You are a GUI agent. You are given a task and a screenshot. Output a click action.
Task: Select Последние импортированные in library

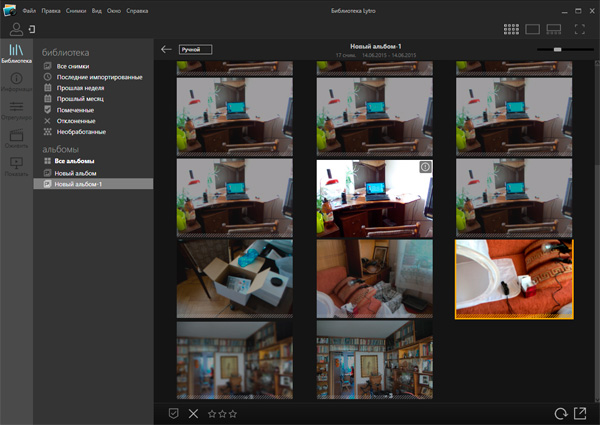pos(99,77)
